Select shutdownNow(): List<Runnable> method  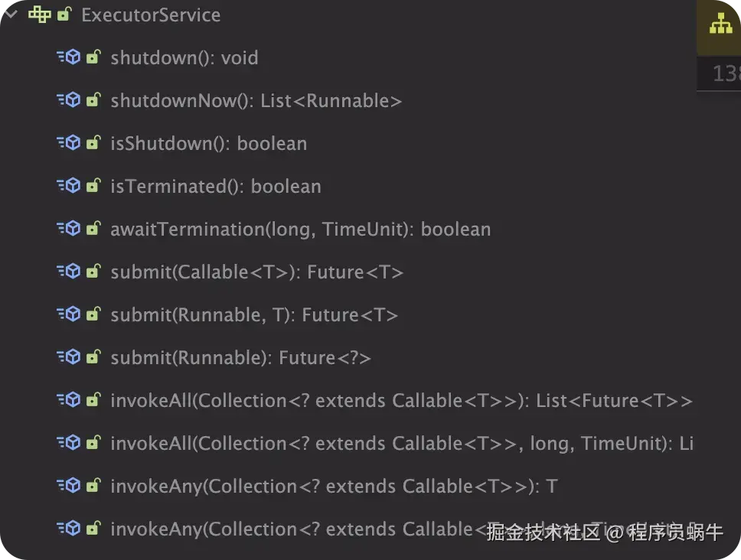coord(256,100)
